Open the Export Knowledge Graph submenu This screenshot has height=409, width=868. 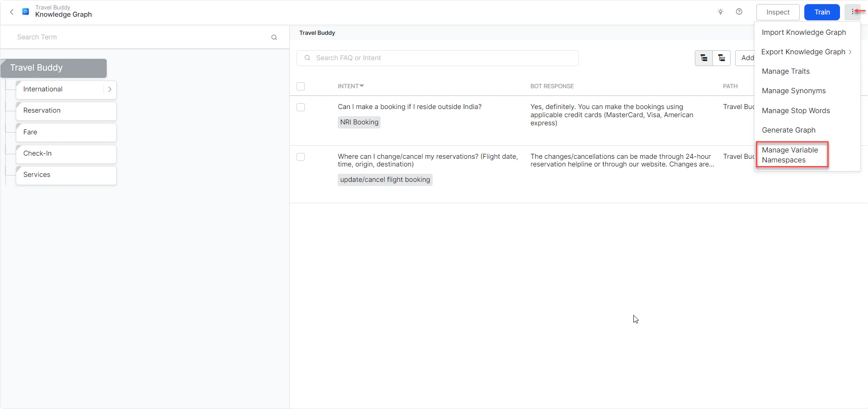click(x=804, y=52)
